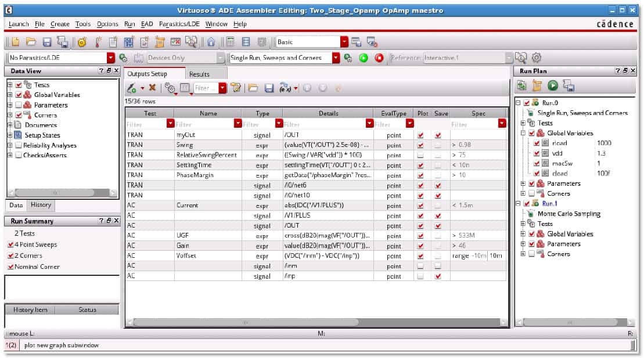Image resolution: width=644 pixels, height=360 pixels.
Task: Click the thermometer temperature icon
Action: (x=98, y=42)
